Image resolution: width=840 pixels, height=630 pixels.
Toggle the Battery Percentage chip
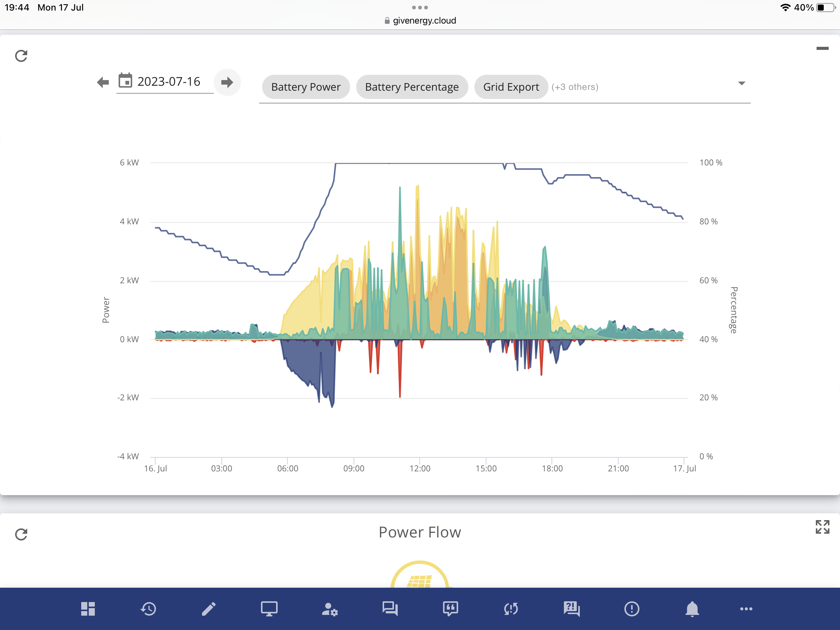(x=412, y=87)
